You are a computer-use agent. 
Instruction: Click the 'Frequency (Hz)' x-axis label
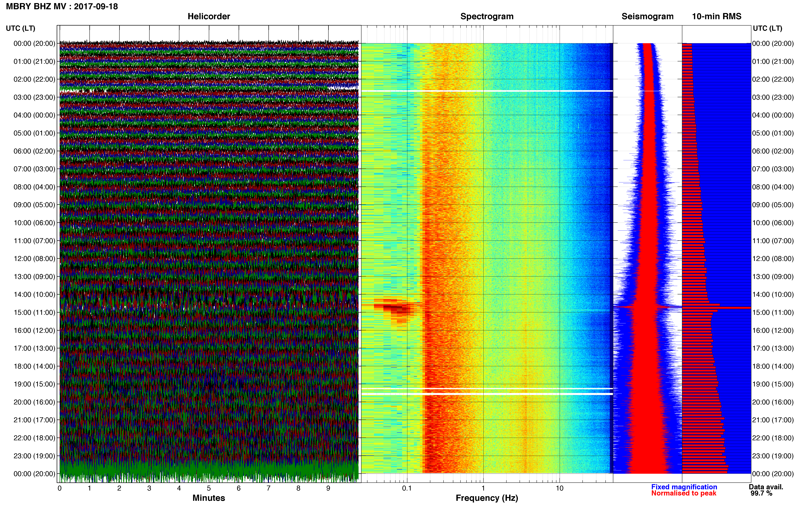(x=487, y=498)
